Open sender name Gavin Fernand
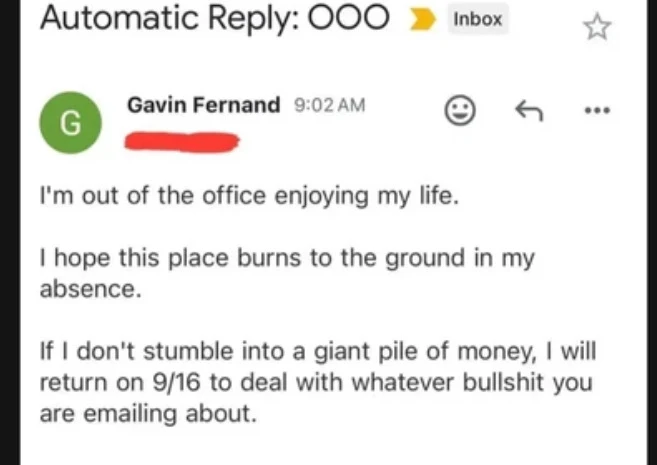Image resolution: width=657 pixels, height=465 pixels. pyautogui.click(x=204, y=105)
